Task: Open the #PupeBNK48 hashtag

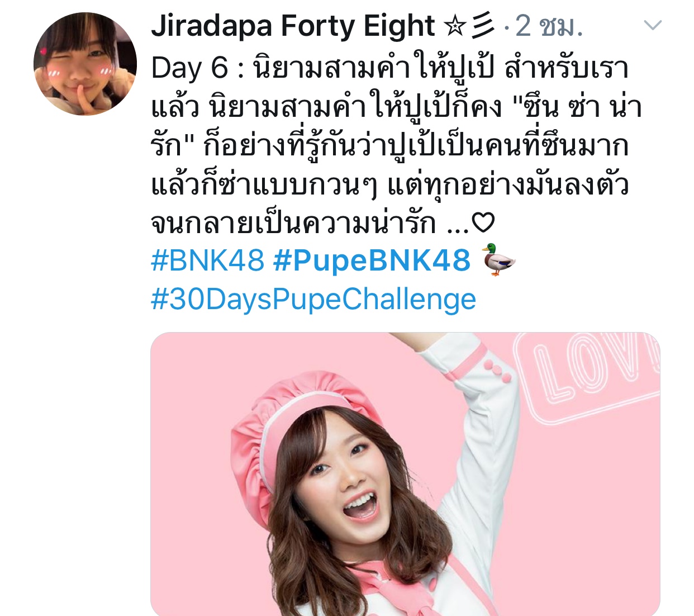Action: point(372,260)
